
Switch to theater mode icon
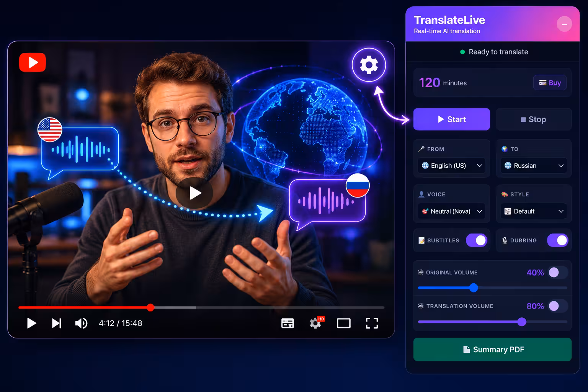[x=343, y=323]
